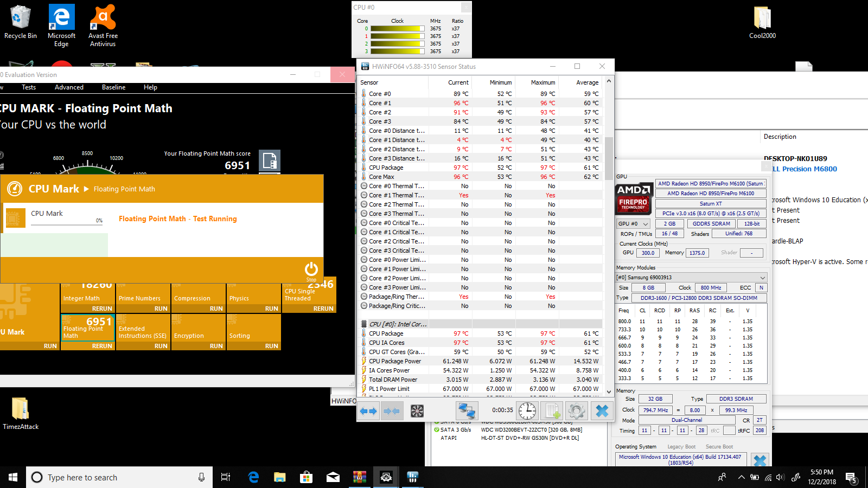Open the Advanced menu in PerformanceTest
Image resolution: width=868 pixels, height=488 pixels.
point(69,87)
